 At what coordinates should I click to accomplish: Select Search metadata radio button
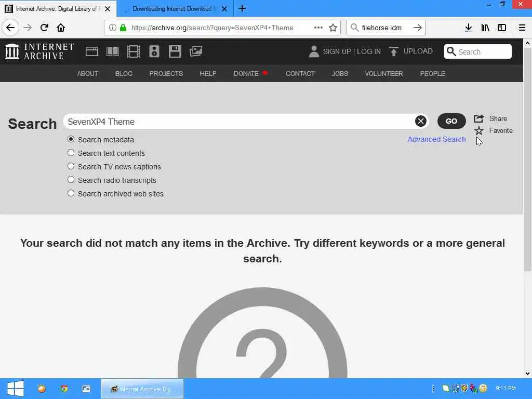pyautogui.click(x=71, y=139)
